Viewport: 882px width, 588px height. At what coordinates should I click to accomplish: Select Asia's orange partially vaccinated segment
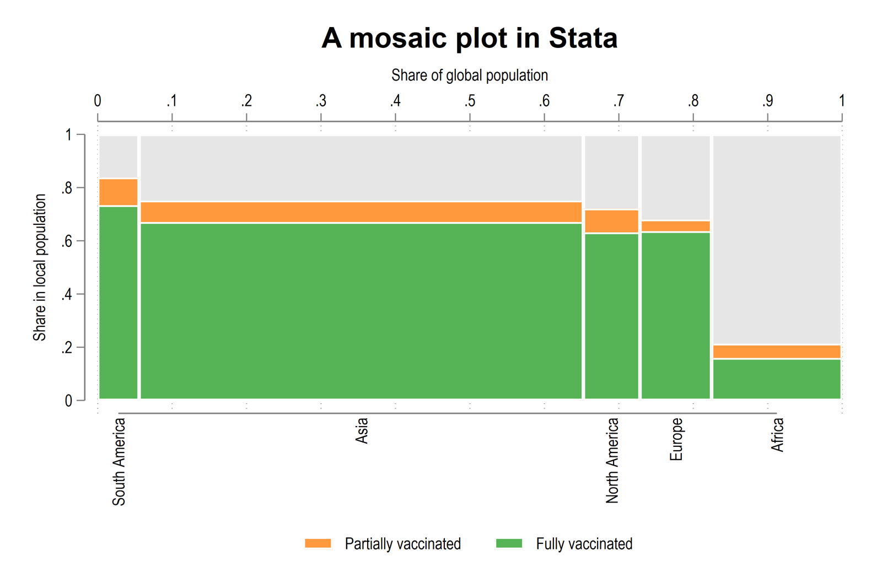(x=361, y=212)
